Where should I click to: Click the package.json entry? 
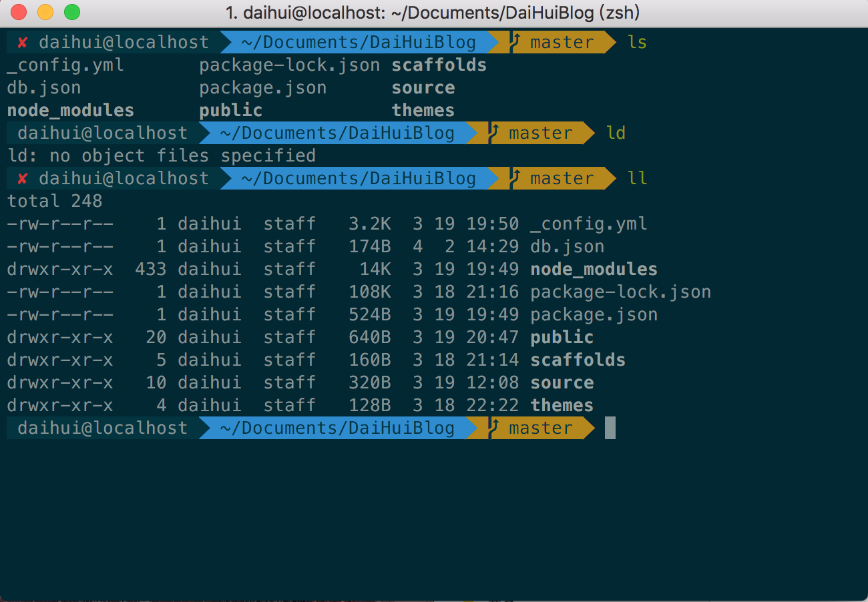coord(594,314)
